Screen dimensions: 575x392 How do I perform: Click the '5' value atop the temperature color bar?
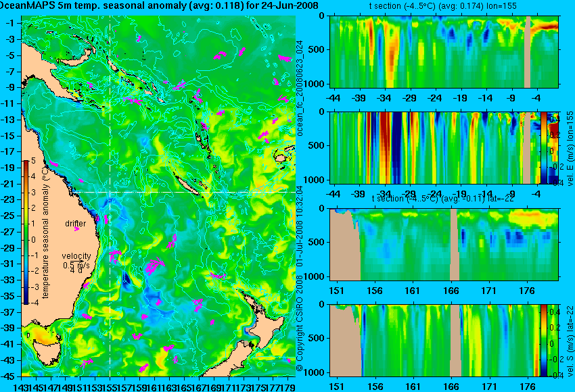click(x=33, y=160)
